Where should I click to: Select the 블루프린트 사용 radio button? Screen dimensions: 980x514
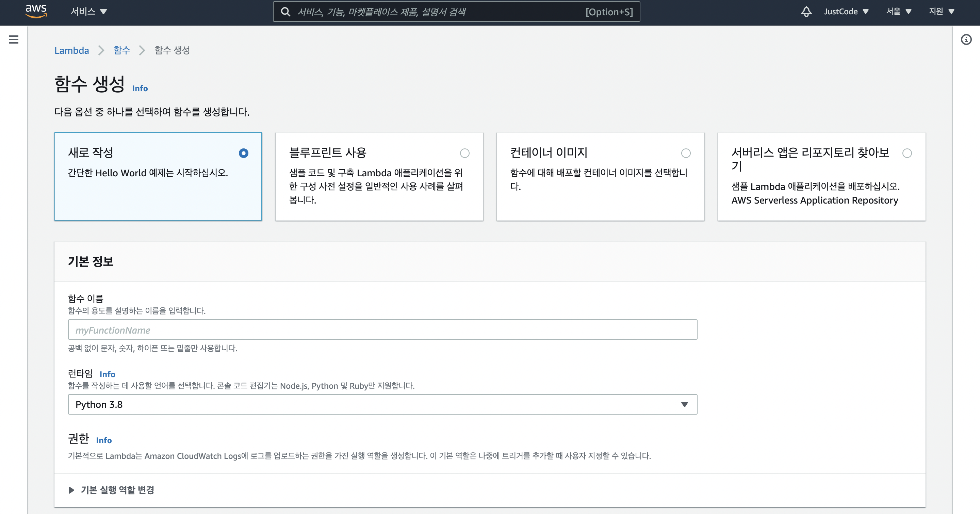464,153
